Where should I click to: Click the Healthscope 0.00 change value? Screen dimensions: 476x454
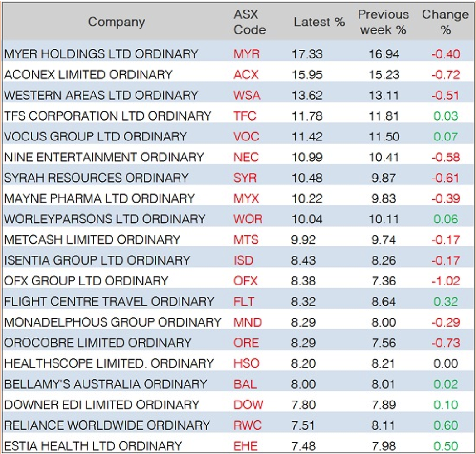[445, 363]
